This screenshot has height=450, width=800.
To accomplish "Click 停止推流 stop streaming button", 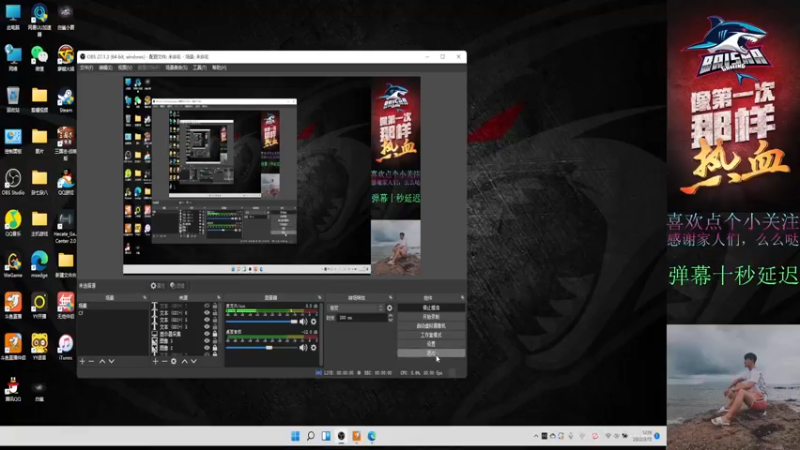I will (x=431, y=308).
